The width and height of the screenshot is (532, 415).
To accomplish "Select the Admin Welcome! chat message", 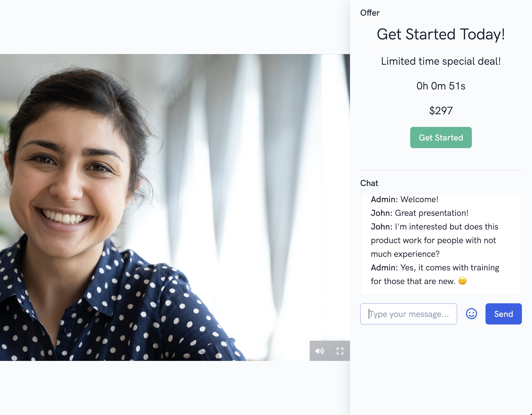I will [404, 199].
